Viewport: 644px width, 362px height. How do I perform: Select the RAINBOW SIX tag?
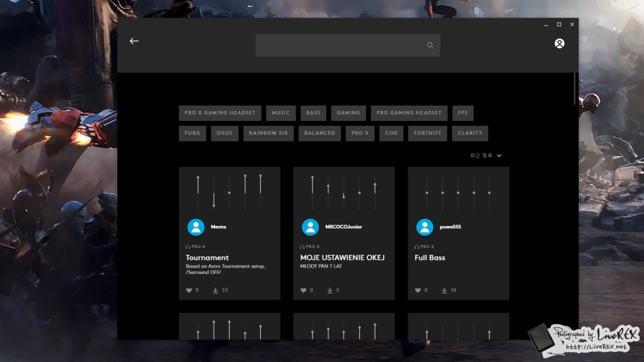(x=268, y=133)
